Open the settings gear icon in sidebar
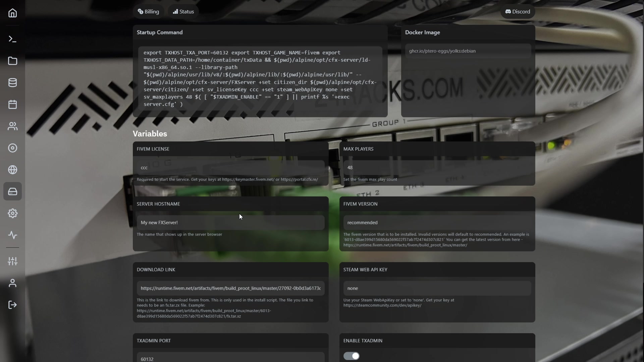This screenshot has height=362, width=644. pyautogui.click(x=12, y=213)
